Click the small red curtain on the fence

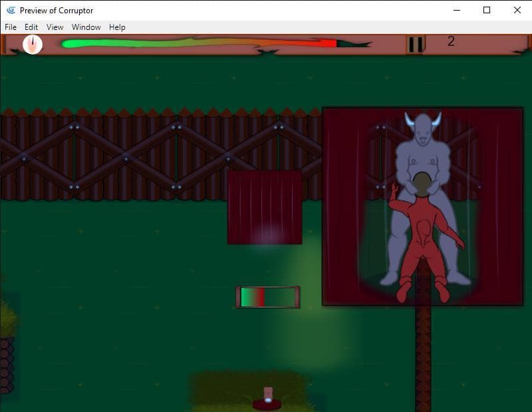point(265,207)
